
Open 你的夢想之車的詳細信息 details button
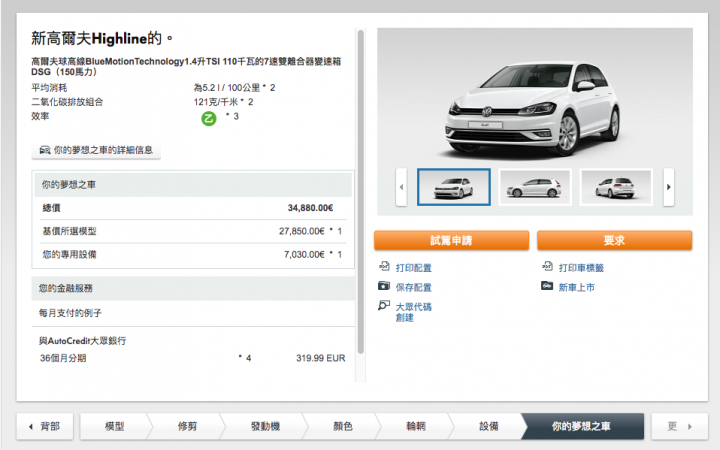(x=96, y=150)
